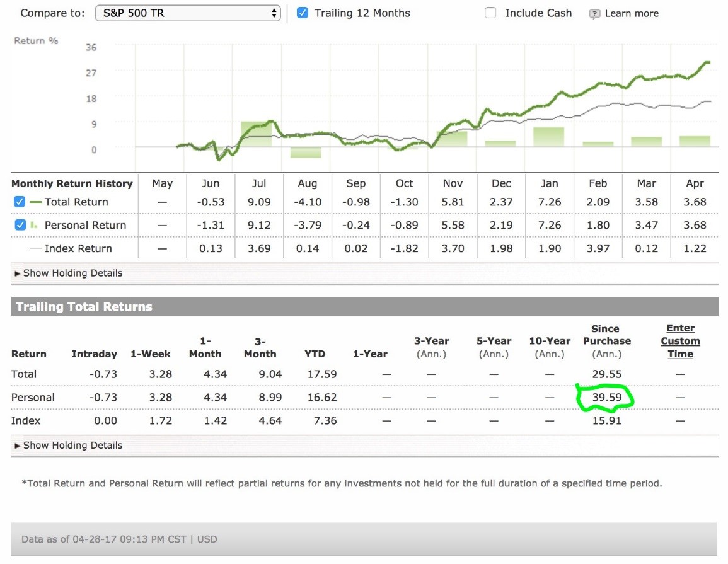Click the Personal Return bar legend icon
This screenshot has height=564, width=728.
33,225
